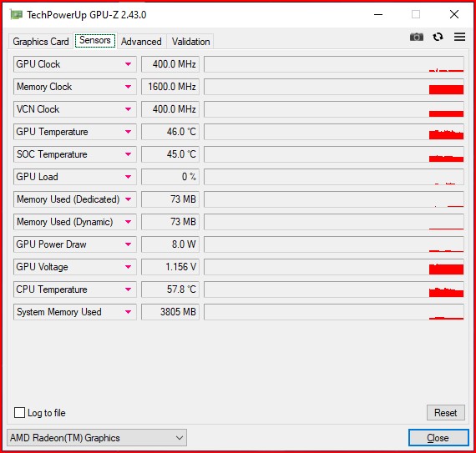
Task: Open the AMD Radeon(TM) Graphics device selector
Action: pos(97,437)
